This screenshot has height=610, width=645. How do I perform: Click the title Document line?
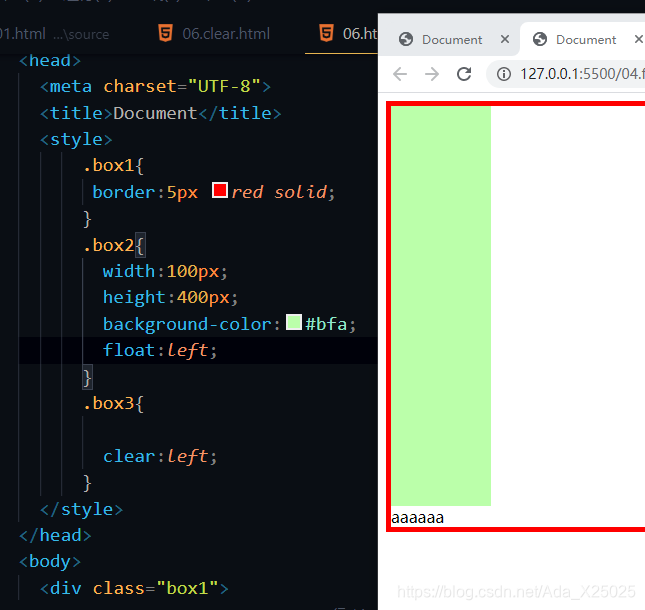click(x=160, y=113)
